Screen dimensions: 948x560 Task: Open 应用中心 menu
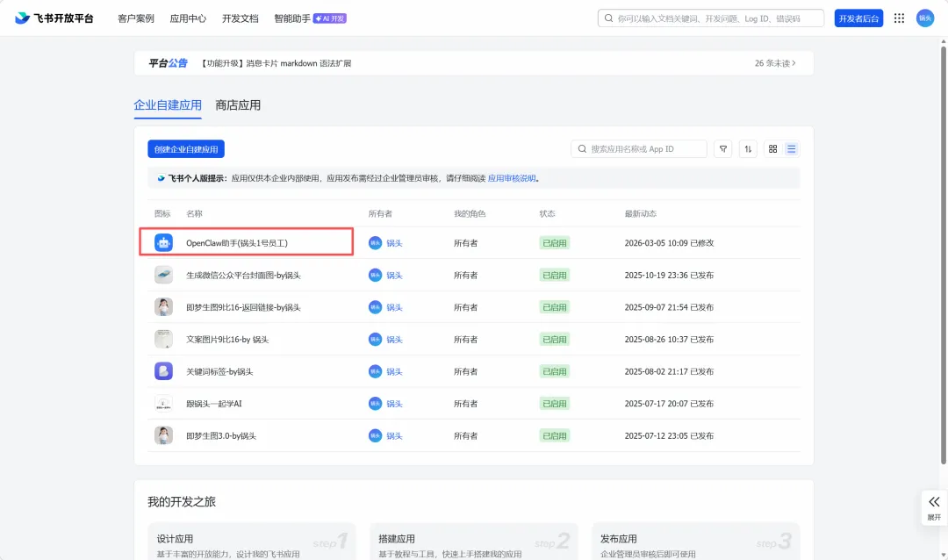(x=188, y=18)
